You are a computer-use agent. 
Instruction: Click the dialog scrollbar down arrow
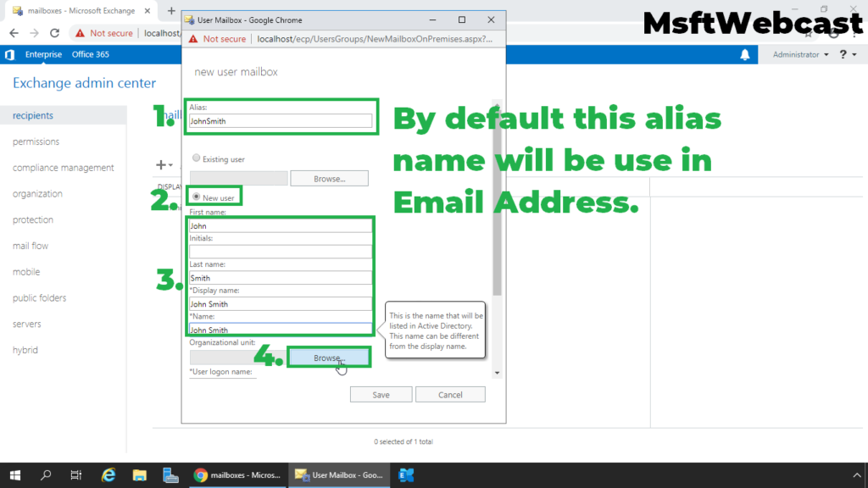click(x=497, y=373)
